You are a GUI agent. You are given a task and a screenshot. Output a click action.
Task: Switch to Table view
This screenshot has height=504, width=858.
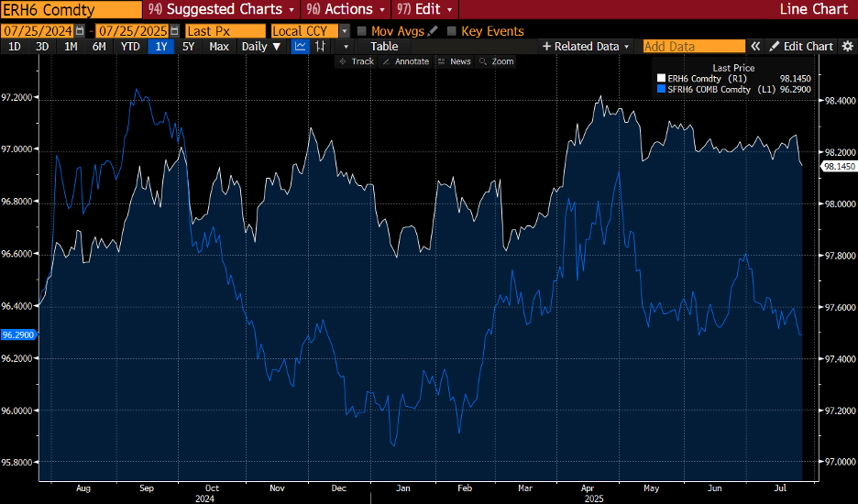click(x=384, y=47)
